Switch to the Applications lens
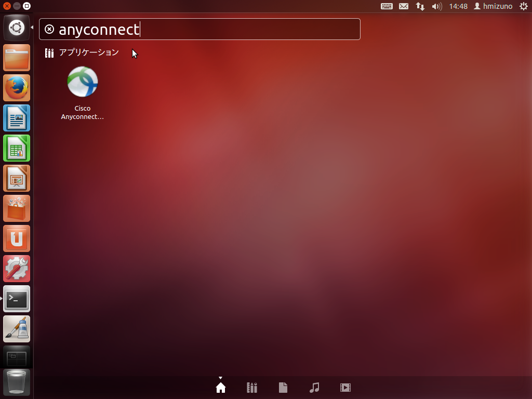The width and height of the screenshot is (532, 399). tap(252, 388)
